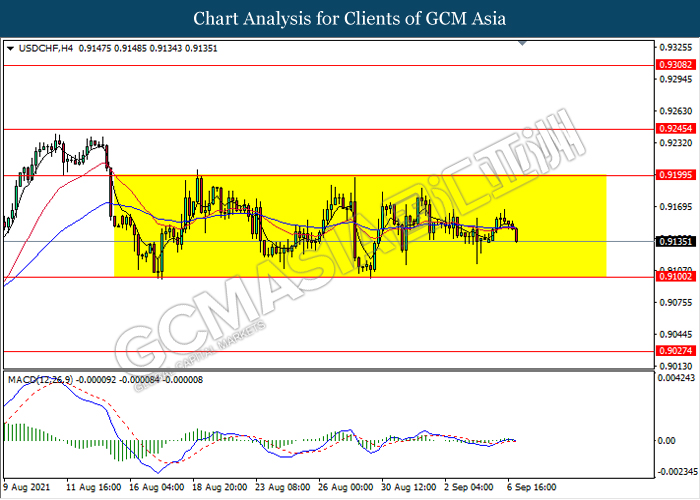Select the 0.90274 red price label
This screenshot has height=500, width=700.
pyautogui.click(x=676, y=351)
